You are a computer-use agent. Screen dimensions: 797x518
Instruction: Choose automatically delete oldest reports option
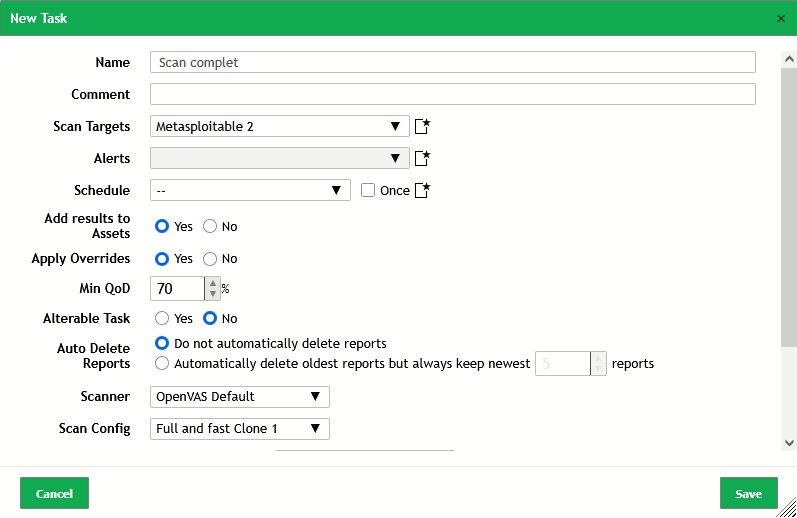[x=162, y=363]
